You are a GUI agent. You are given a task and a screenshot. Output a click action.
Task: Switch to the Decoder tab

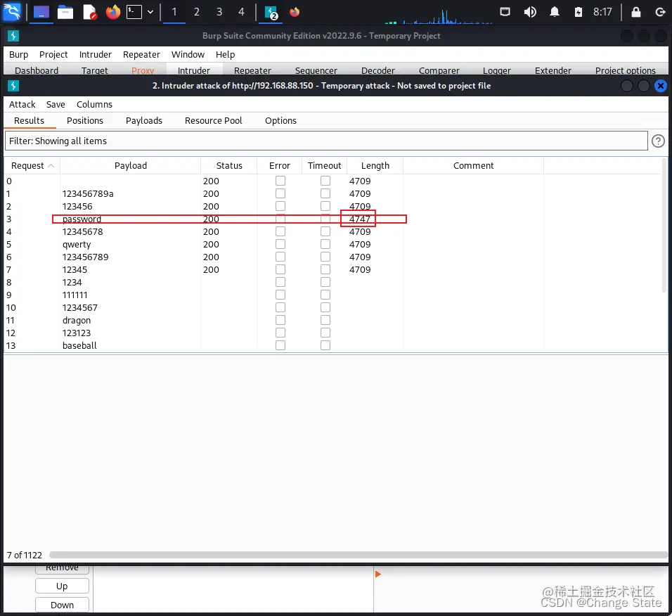pyautogui.click(x=378, y=70)
